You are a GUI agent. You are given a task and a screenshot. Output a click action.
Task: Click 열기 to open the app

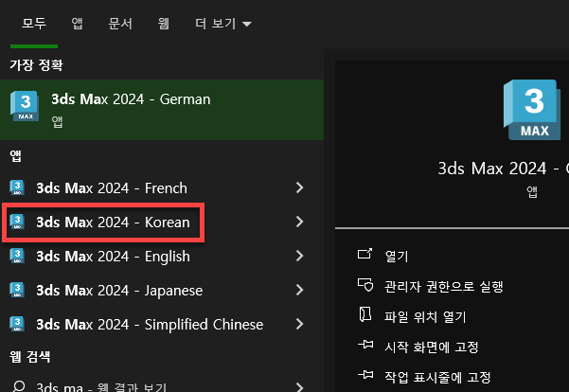(x=397, y=257)
